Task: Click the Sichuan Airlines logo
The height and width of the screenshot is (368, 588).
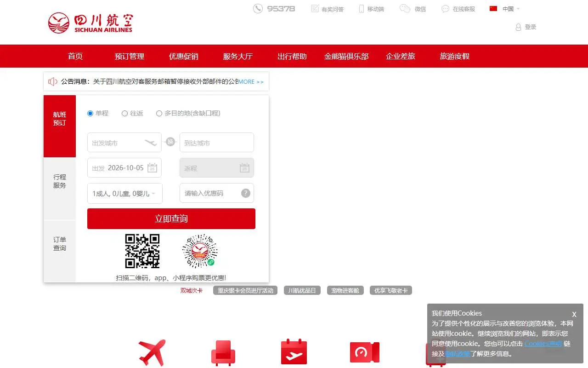Action: tap(90, 23)
